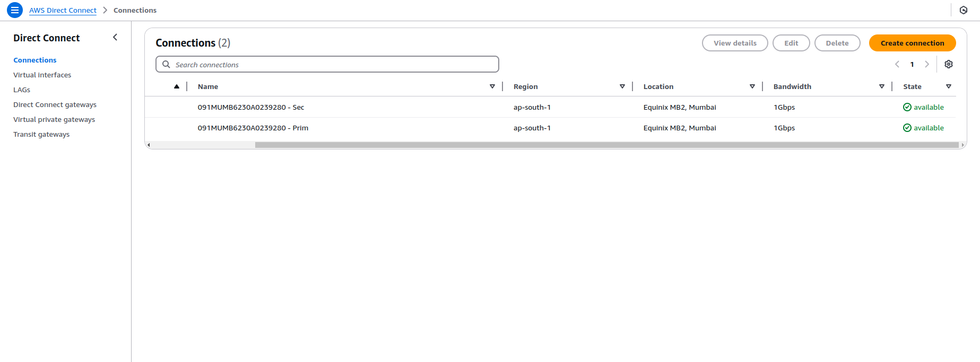
Task: Open the Bandwidth column sort dropdown
Action: (882, 86)
